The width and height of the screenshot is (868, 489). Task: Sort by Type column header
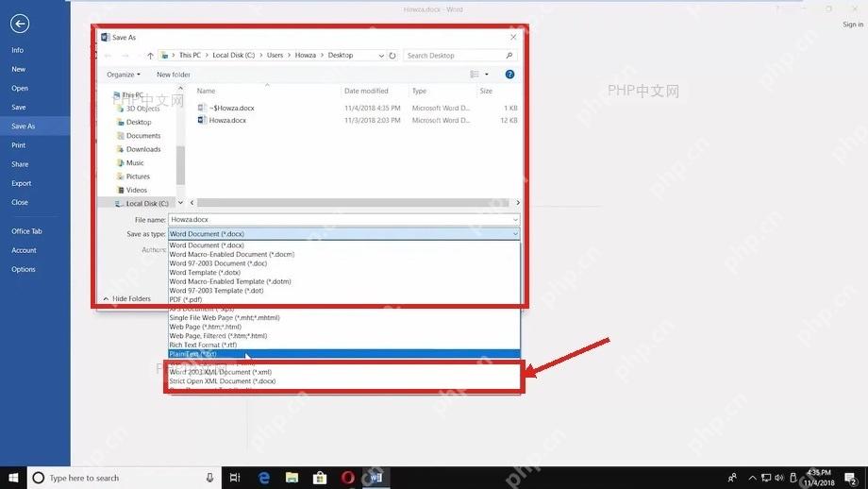coord(419,91)
